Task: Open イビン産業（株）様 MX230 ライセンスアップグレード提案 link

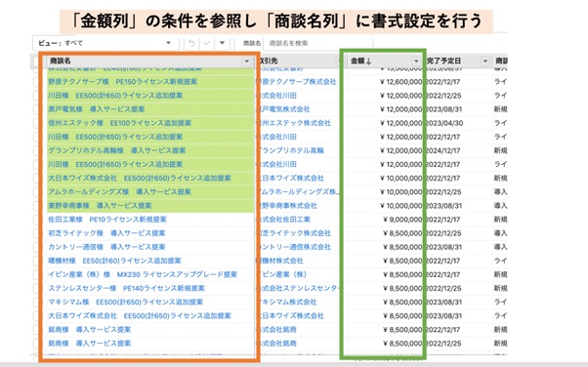Action: (143, 274)
